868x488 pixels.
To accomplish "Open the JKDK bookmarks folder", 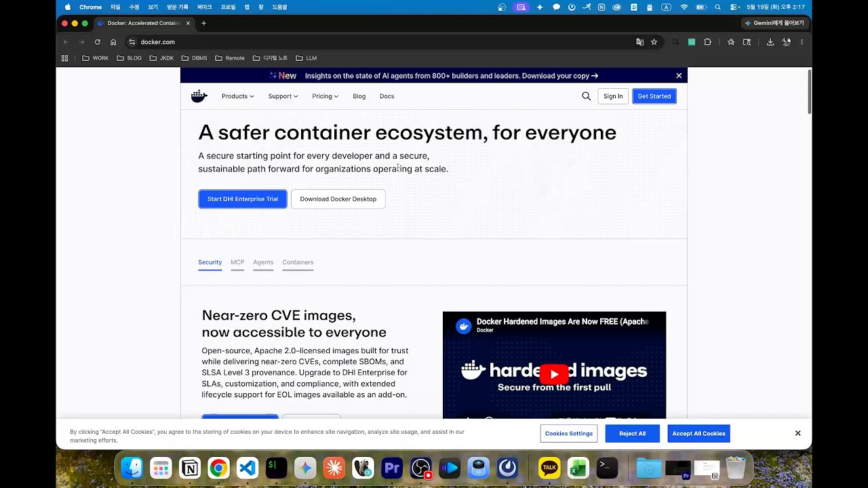I will coord(161,58).
